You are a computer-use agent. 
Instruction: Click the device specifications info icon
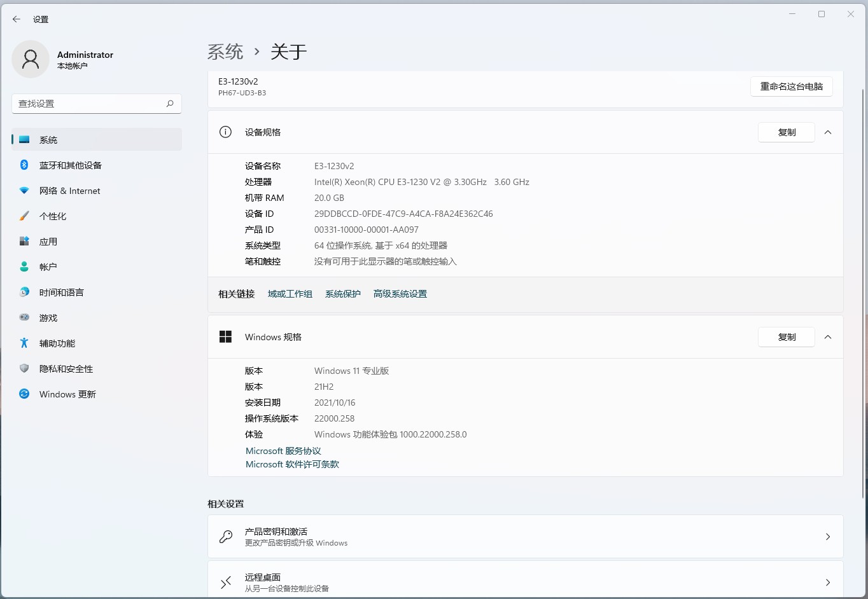point(225,132)
